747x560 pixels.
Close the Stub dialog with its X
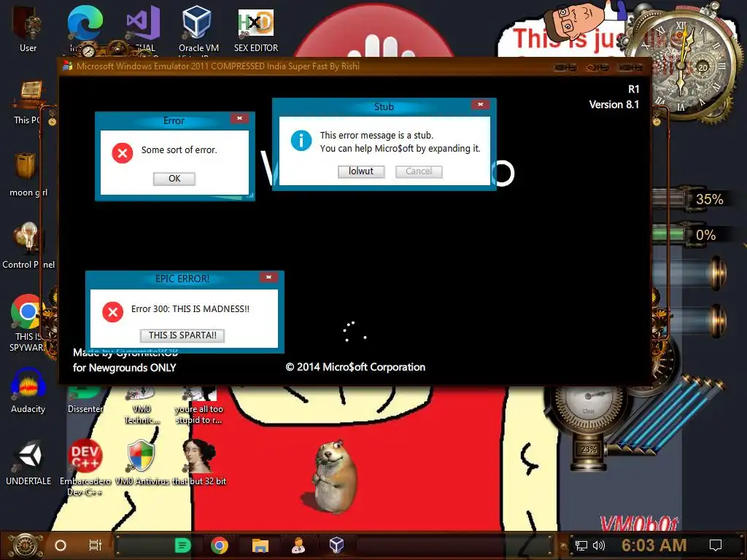480,104
